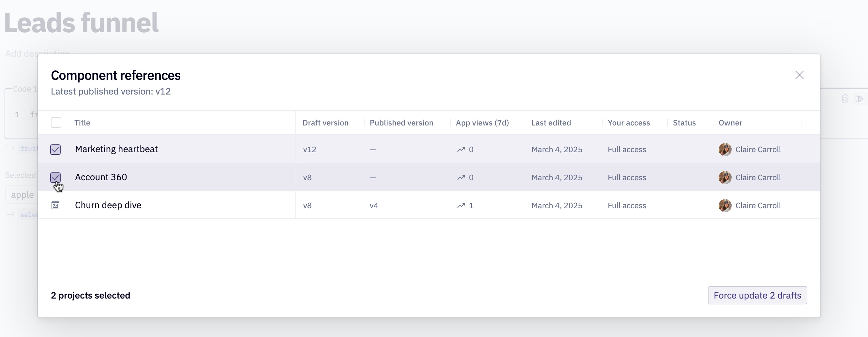The height and width of the screenshot is (337, 868).
Task: Click the Churn deep dive app icon
Action: pyautogui.click(x=56, y=205)
